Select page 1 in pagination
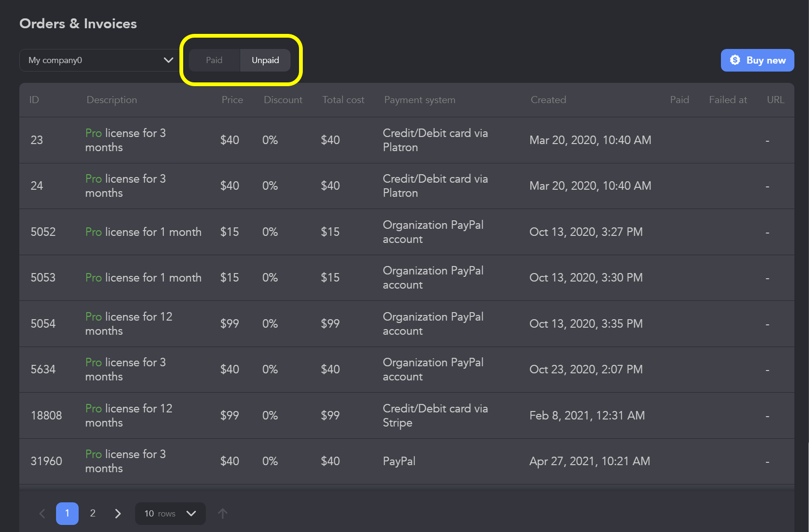The image size is (809, 532). click(67, 514)
